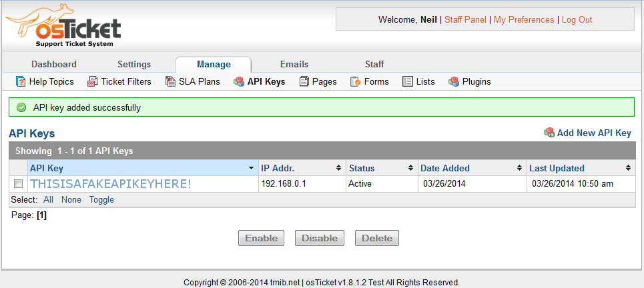The height and width of the screenshot is (288, 644).
Task: Click the Disable button
Action: 320,238
